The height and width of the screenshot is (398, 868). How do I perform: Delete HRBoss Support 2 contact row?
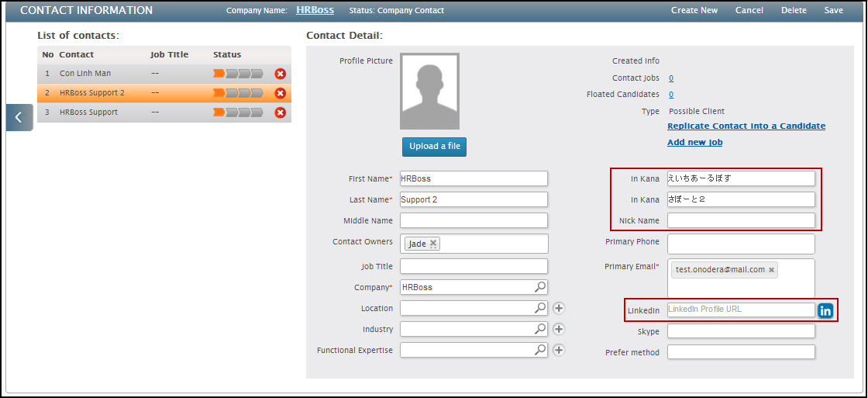click(280, 93)
